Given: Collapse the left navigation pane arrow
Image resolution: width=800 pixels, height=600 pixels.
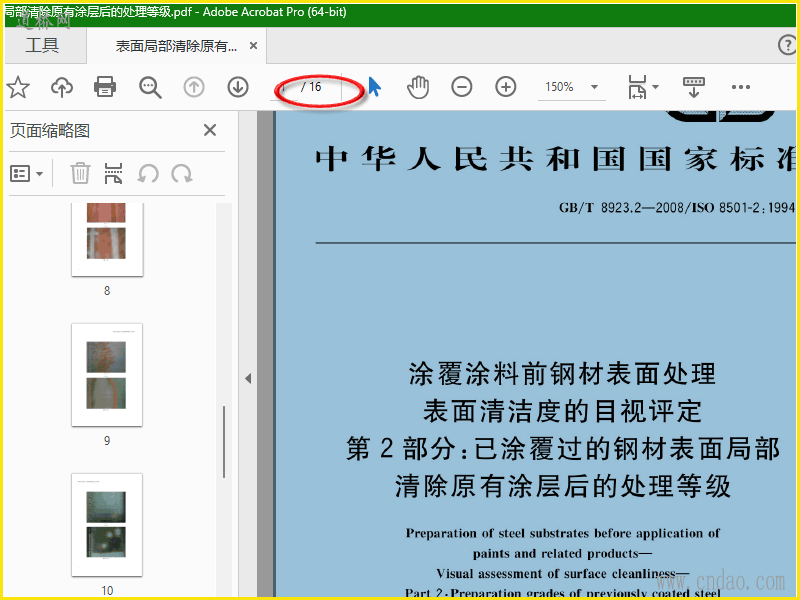Looking at the screenshot, I should pos(248,378).
